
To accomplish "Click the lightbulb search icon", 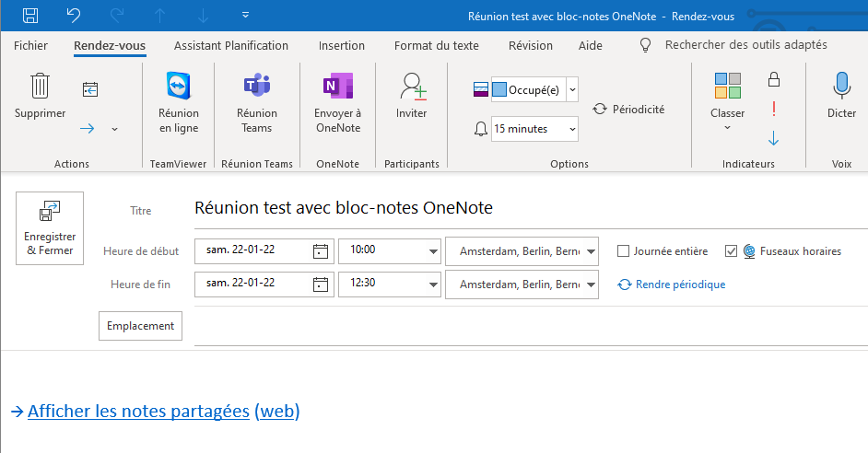I will (x=645, y=45).
